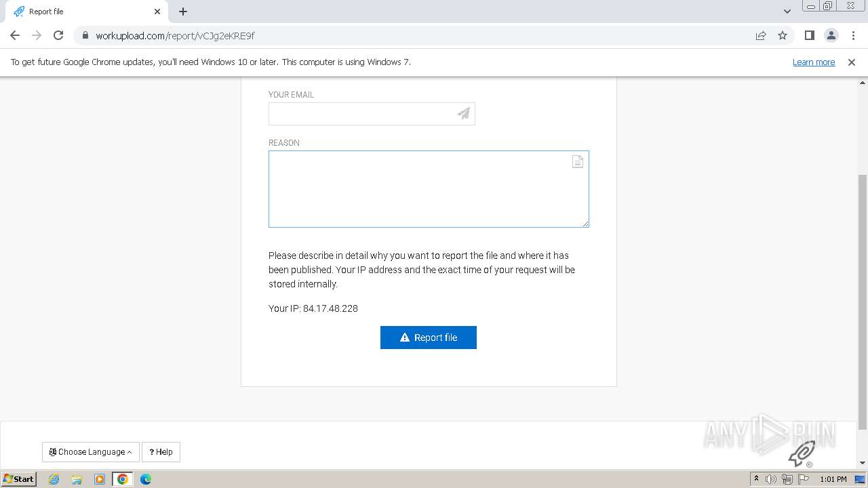Select the Chrome taskbar icon

(x=123, y=479)
